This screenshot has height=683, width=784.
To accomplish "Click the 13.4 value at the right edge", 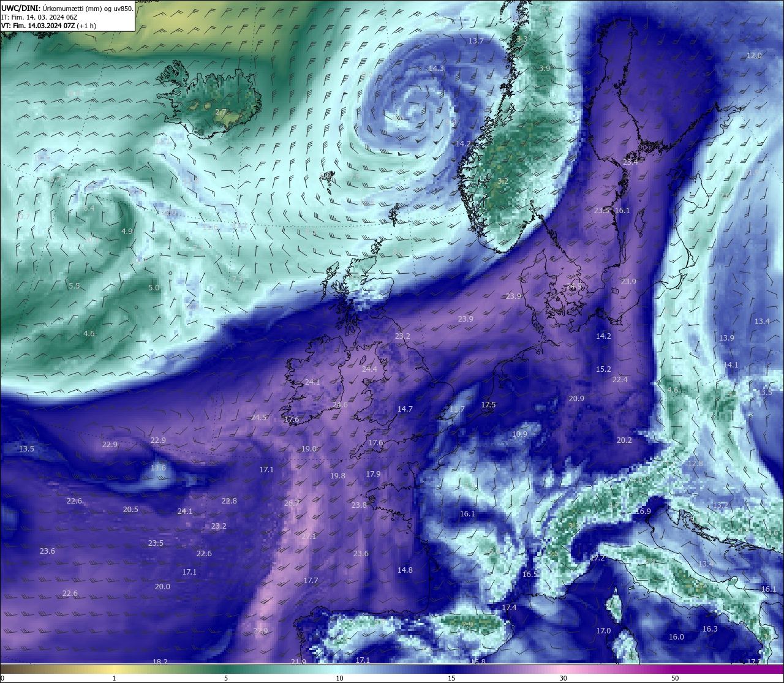I will (x=762, y=321).
